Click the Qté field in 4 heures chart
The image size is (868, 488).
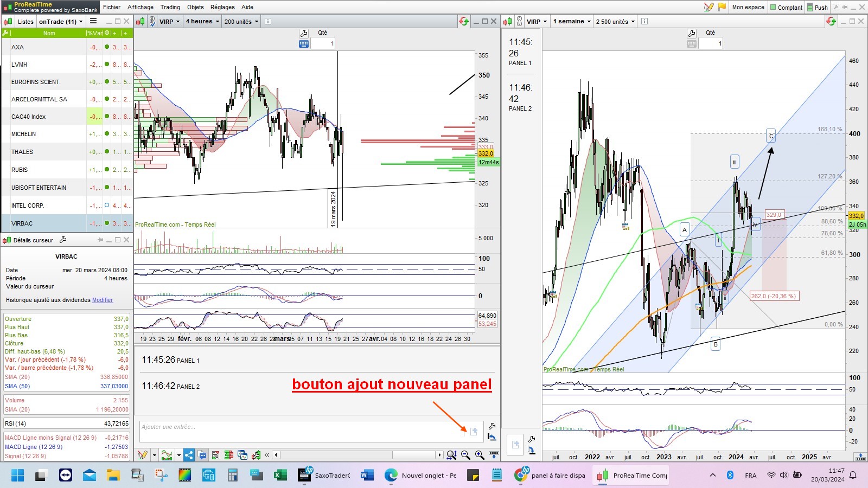(323, 43)
